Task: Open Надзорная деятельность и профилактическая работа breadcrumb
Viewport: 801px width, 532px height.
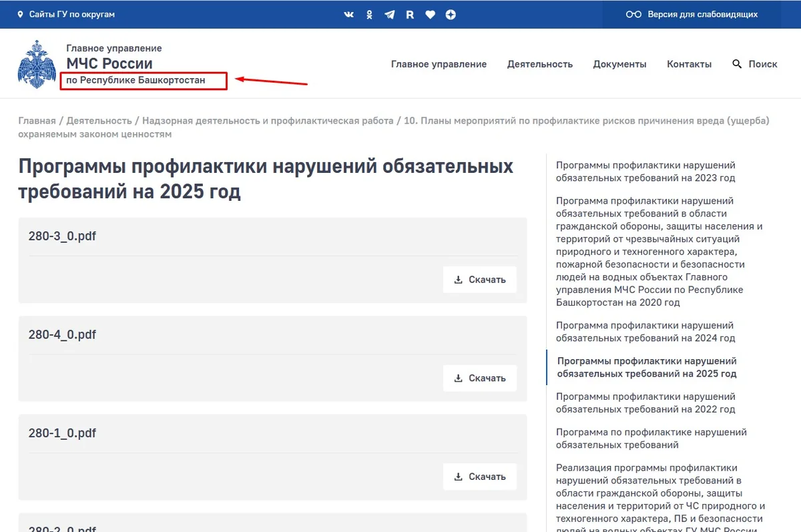Action: pyautogui.click(x=268, y=121)
